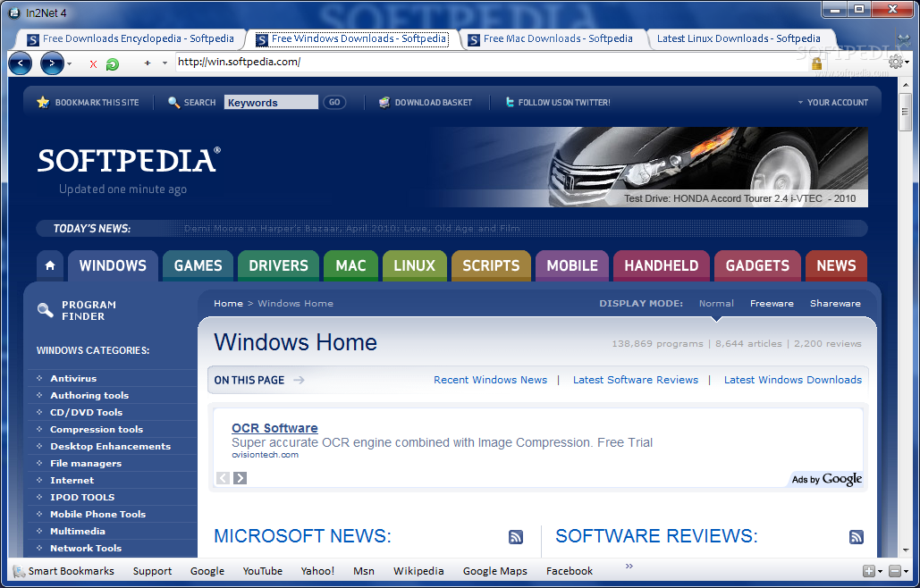Image resolution: width=920 pixels, height=588 pixels.
Task: Go forward with the forward arrow button
Action: pos(52,63)
